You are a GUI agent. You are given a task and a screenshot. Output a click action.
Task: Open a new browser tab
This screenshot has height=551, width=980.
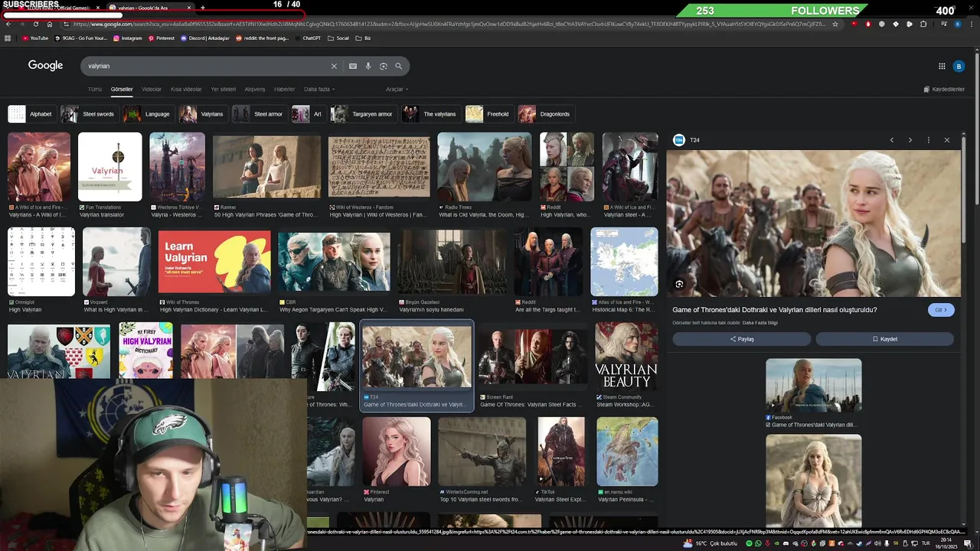point(203,8)
